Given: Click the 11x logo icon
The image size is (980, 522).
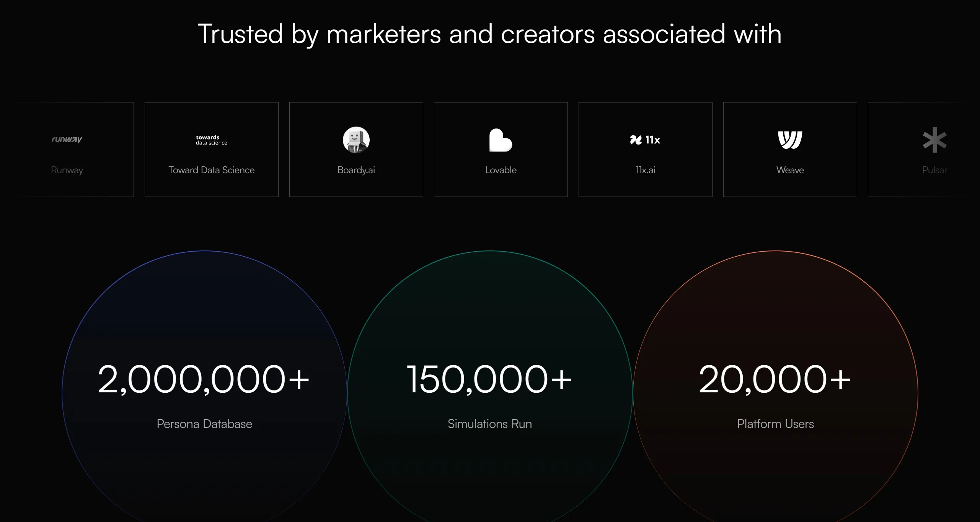Looking at the screenshot, I should 645,140.
